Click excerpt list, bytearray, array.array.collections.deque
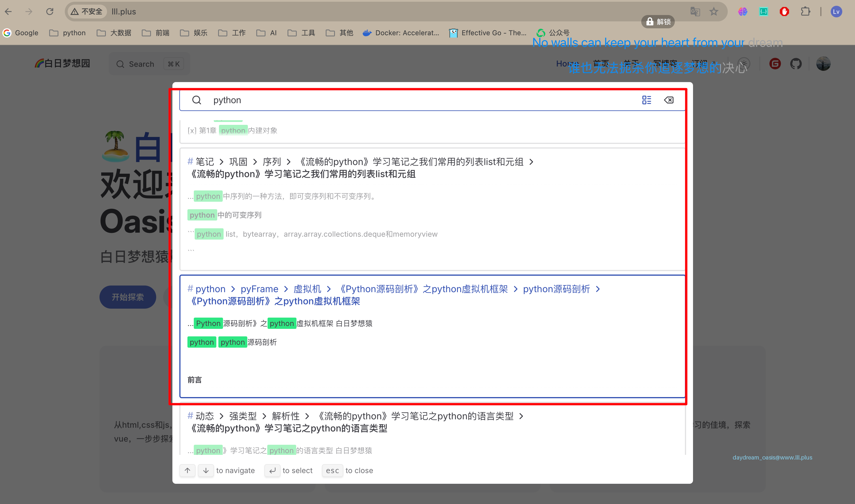 pyautogui.click(x=313, y=234)
